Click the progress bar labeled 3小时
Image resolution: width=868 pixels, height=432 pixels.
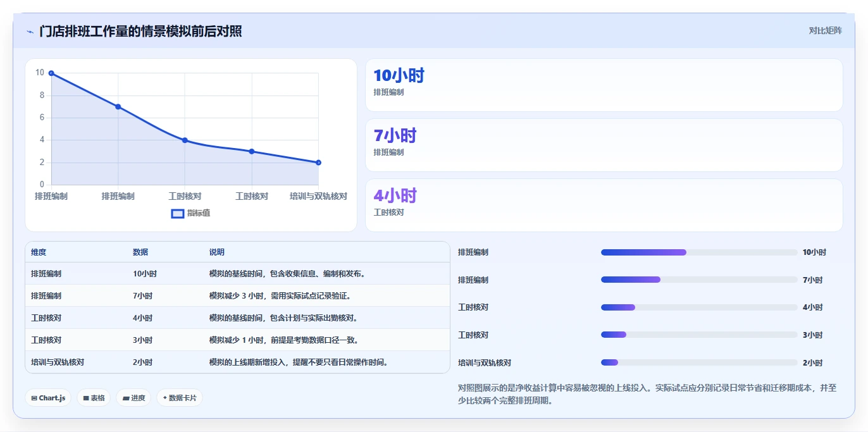coord(699,335)
